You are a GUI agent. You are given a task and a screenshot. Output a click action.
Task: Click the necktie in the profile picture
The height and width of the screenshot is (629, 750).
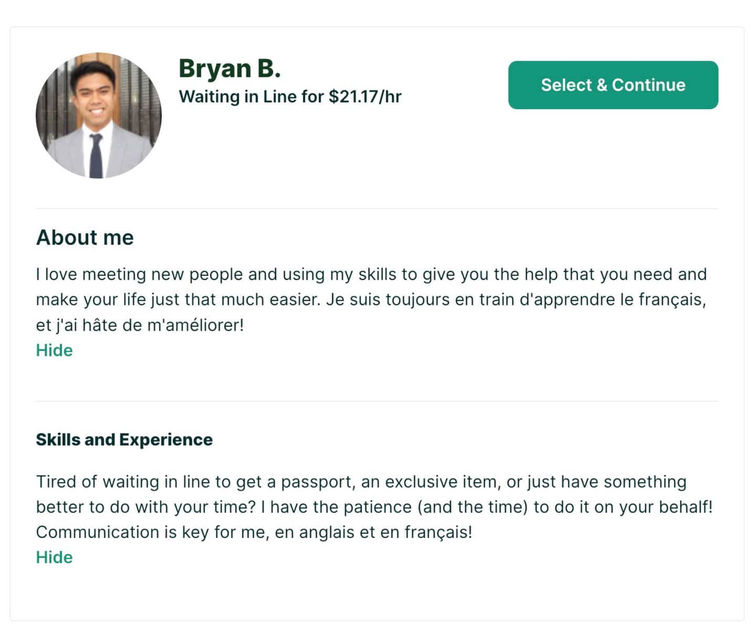point(96,155)
